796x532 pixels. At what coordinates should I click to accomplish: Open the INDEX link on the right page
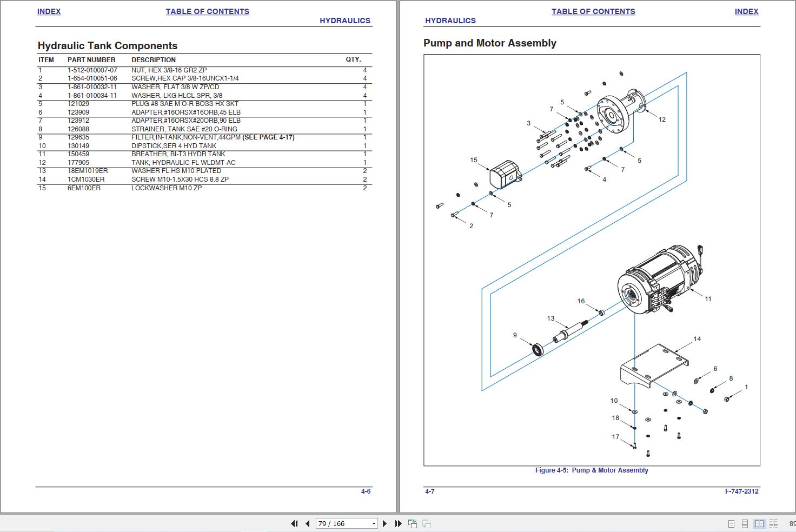[x=746, y=11]
